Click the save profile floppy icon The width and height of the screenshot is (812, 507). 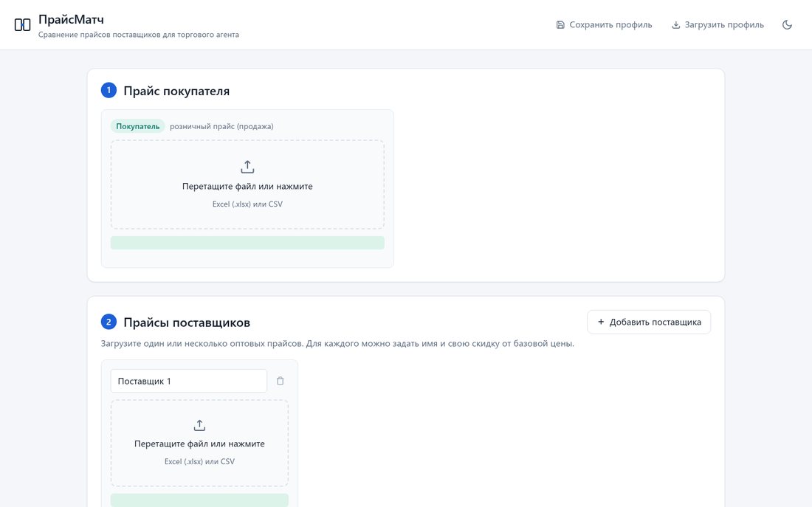pyautogui.click(x=560, y=25)
